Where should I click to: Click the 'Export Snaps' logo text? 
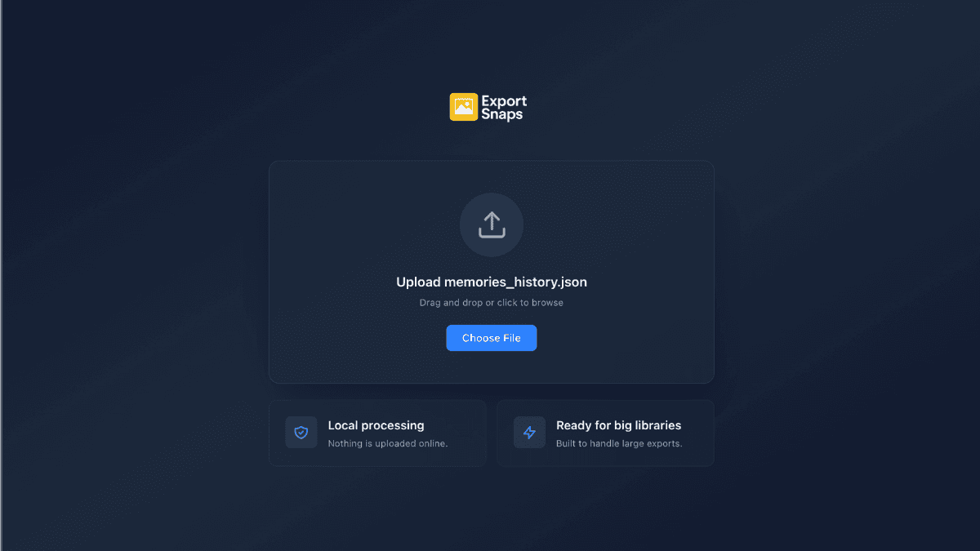(504, 108)
